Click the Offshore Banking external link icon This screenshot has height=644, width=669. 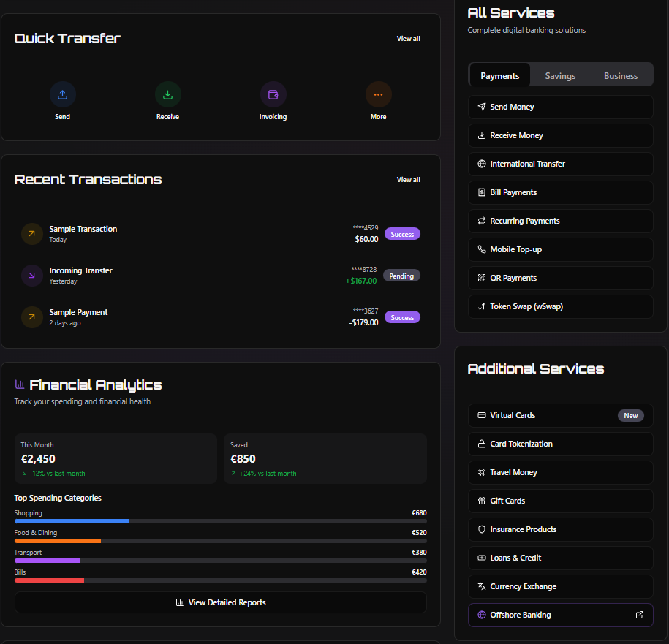(x=640, y=615)
